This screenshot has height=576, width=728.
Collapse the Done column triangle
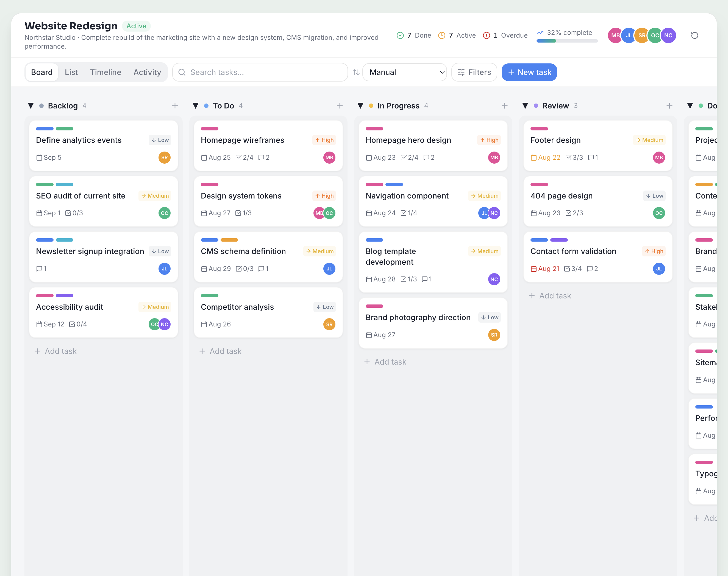(690, 106)
